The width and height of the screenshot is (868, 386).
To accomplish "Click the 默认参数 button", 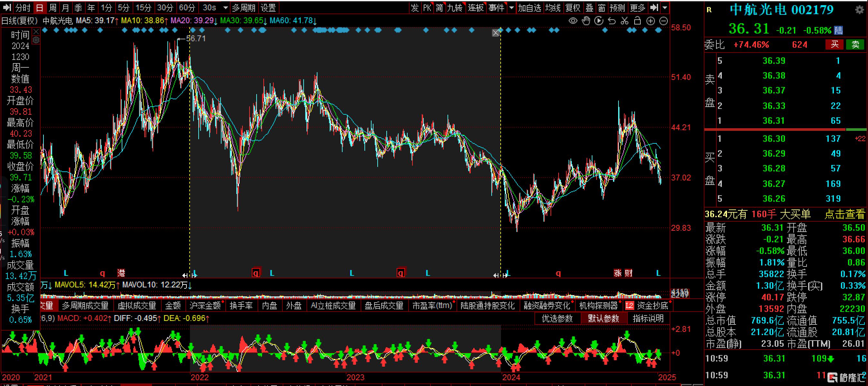I will 603,319.
